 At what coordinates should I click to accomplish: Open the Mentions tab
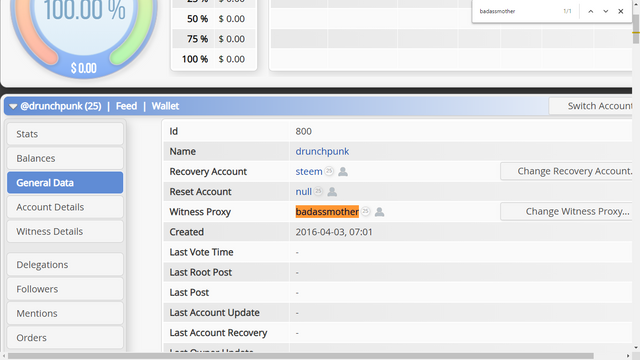coord(65,313)
